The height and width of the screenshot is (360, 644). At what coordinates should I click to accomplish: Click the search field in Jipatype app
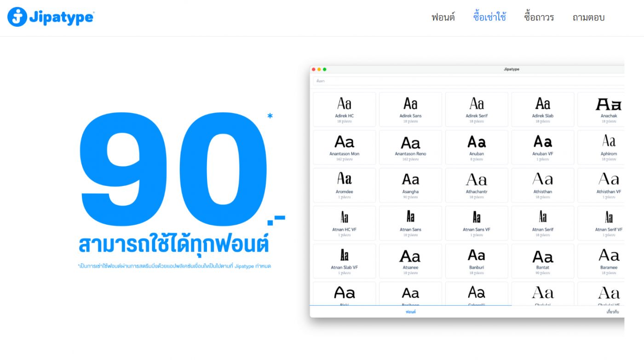point(467,81)
